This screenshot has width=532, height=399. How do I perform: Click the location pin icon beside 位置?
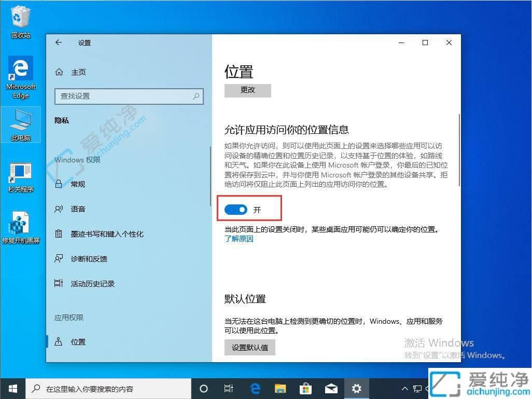point(59,341)
